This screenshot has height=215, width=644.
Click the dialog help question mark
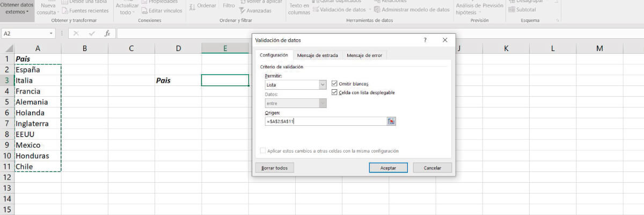pyautogui.click(x=425, y=40)
